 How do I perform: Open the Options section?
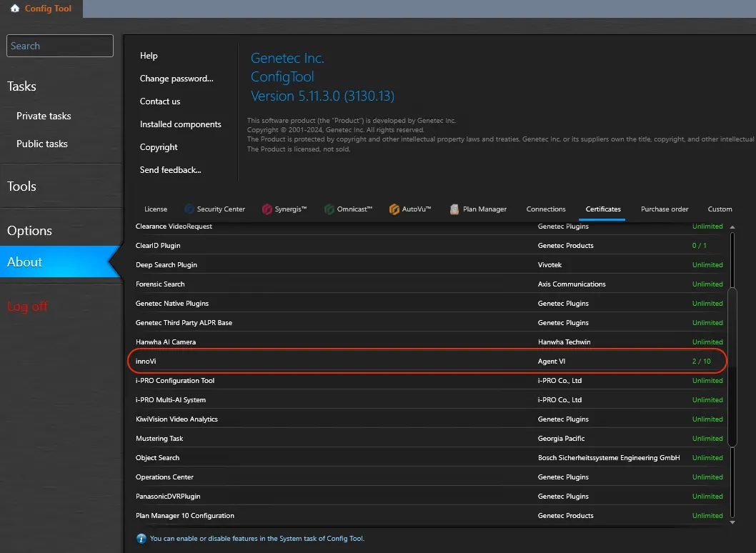coord(29,231)
